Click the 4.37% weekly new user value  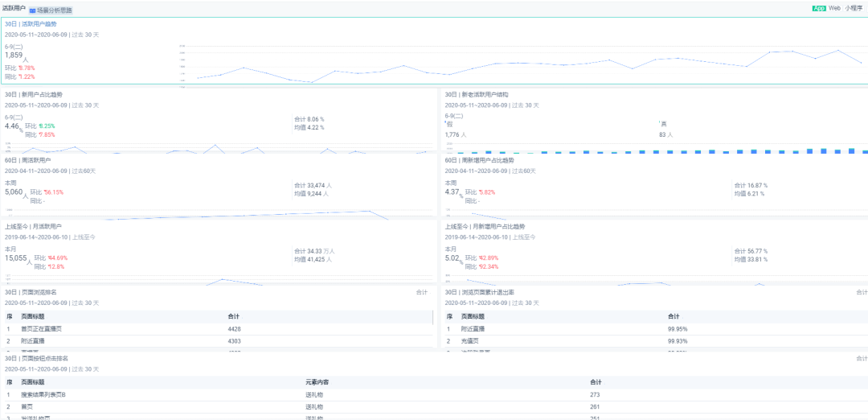click(451, 191)
